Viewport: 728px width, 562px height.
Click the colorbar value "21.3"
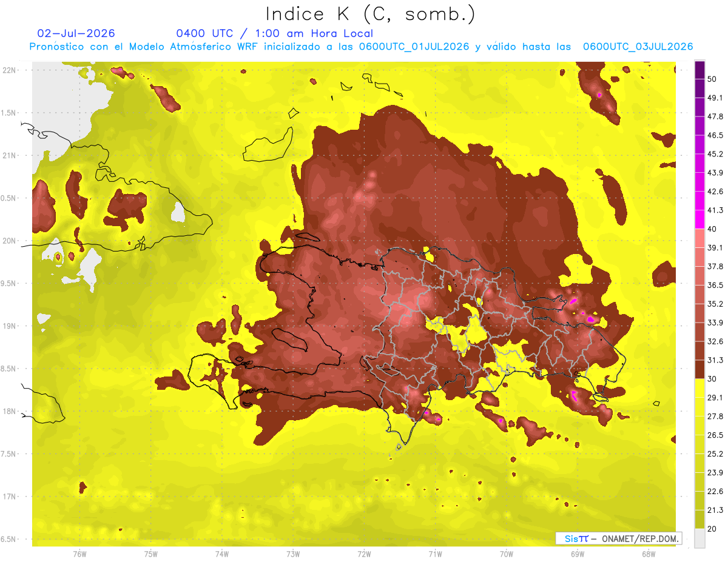[715, 510]
